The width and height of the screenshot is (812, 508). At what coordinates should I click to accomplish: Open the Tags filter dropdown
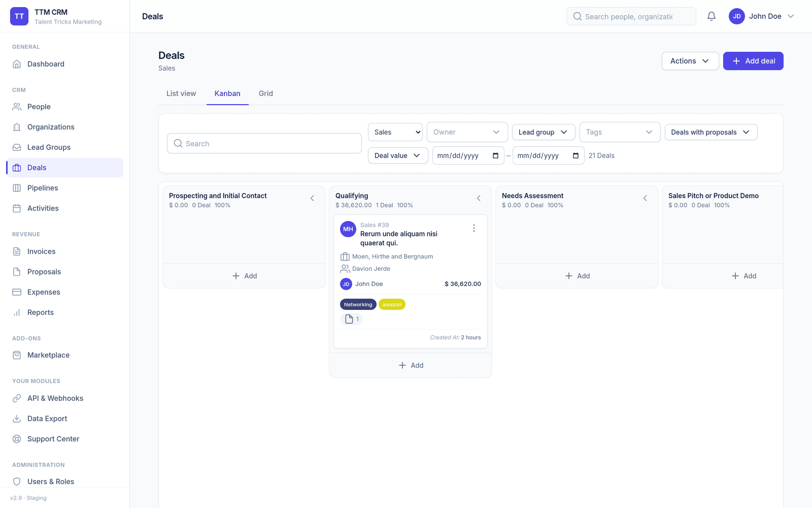click(620, 132)
